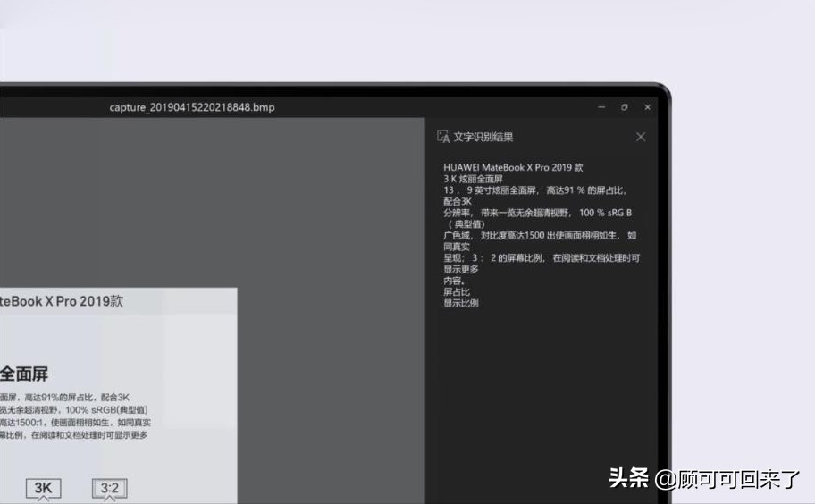Screen dimensions: 815x504
Task: Click the recognized line '内容。'
Action: pyautogui.click(x=454, y=281)
